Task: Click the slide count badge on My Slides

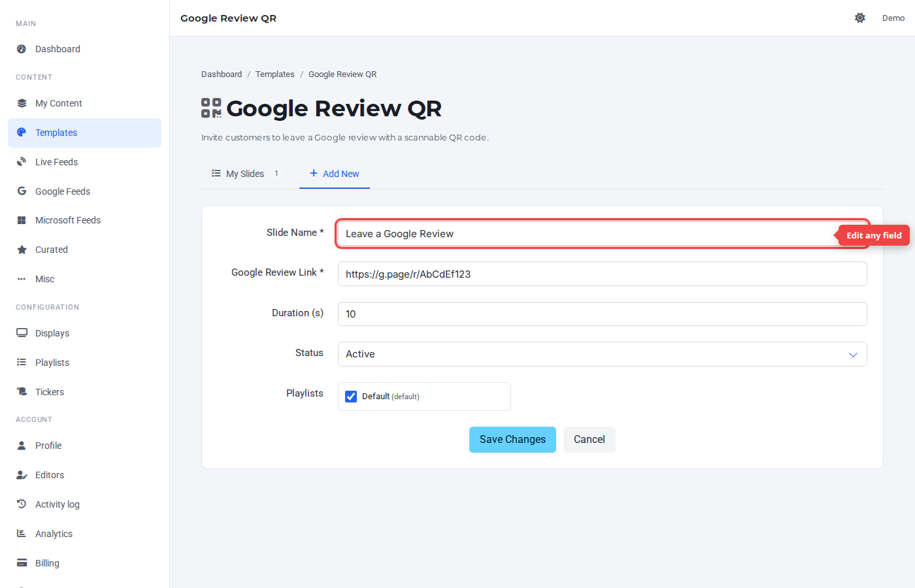Action: 276,174
